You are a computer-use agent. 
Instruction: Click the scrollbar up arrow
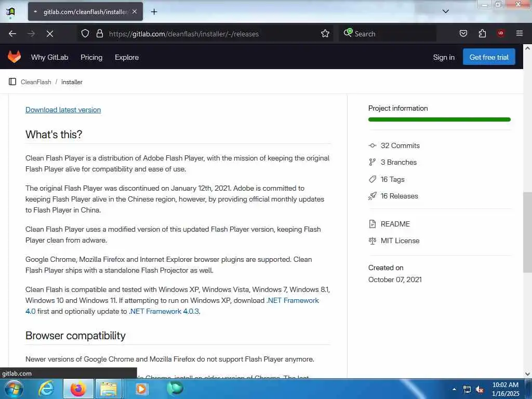(527, 48)
